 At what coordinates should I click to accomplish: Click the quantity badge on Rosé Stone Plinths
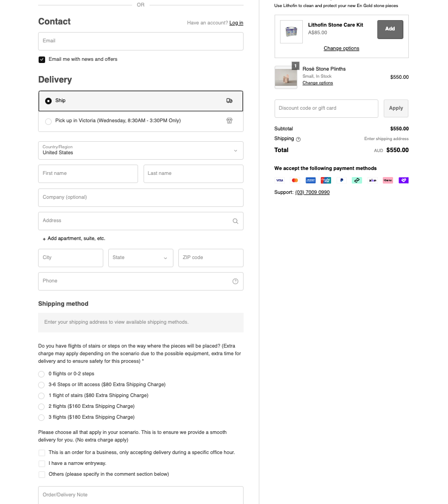pyautogui.click(x=295, y=66)
